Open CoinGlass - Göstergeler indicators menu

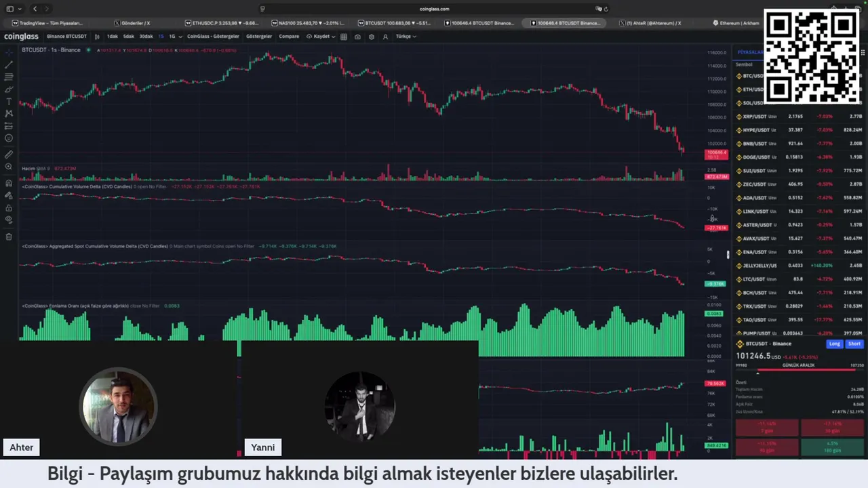(x=213, y=37)
